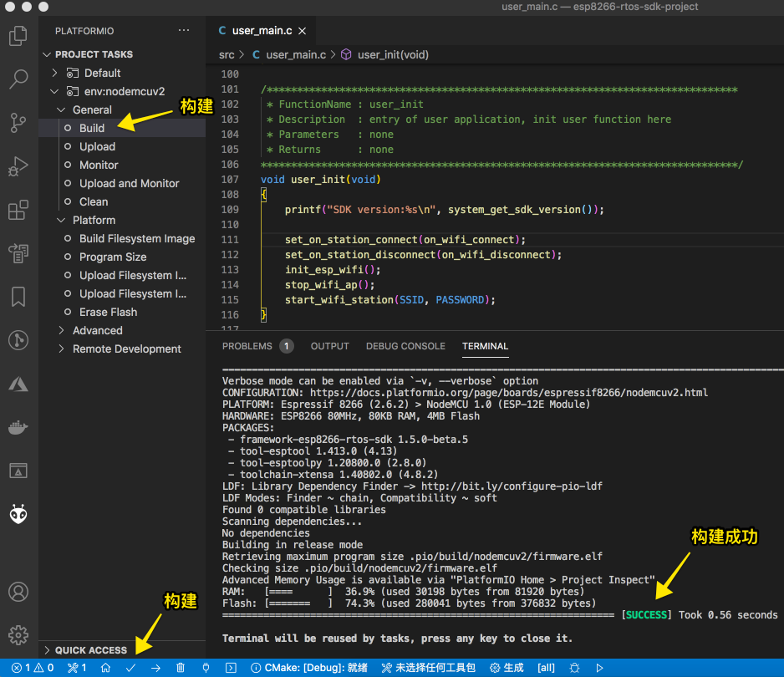Click the PlatformIO build checkmark in status bar
This screenshot has width=784, height=677.
click(x=130, y=668)
